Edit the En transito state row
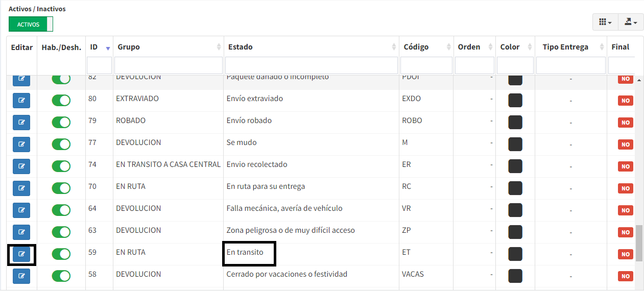Viewport: 644px width, 291px height. (21, 254)
